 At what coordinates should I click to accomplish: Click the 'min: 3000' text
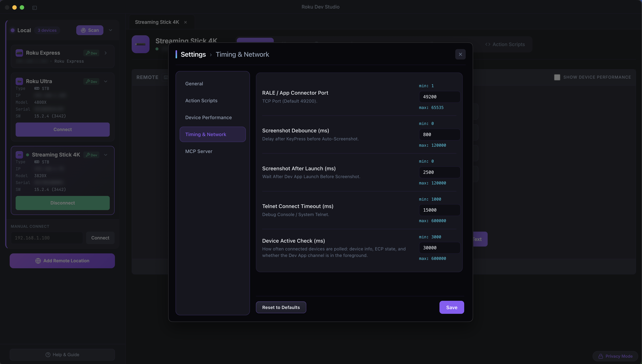[x=430, y=237]
